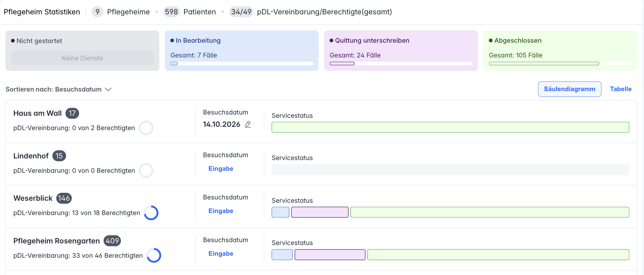Click the disabled Keine Dienste button
This screenshot has width=644, height=275.
(82, 58)
